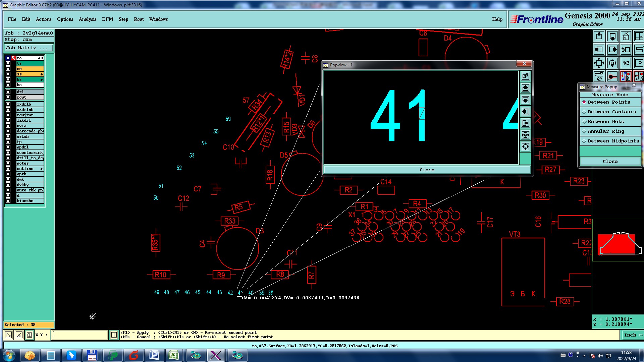Click the pan right view icon
The height and width of the screenshot is (362, 644).
click(612, 50)
